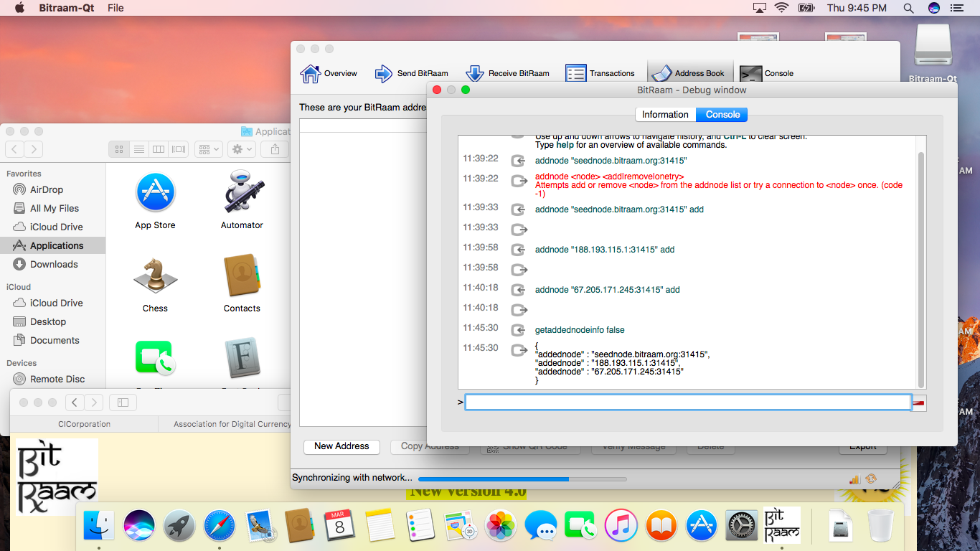Launch the BitRaam app from the Dock
The height and width of the screenshot is (551, 980).
(782, 526)
